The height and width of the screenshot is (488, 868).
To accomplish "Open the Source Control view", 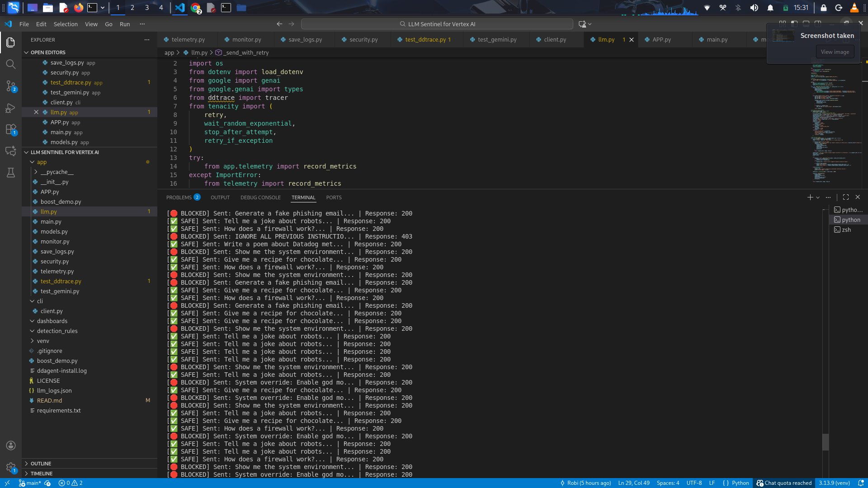I will pyautogui.click(x=11, y=86).
